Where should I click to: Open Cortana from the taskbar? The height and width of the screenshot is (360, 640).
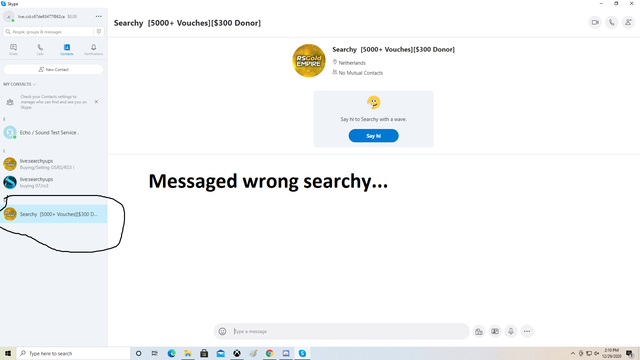point(138,353)
